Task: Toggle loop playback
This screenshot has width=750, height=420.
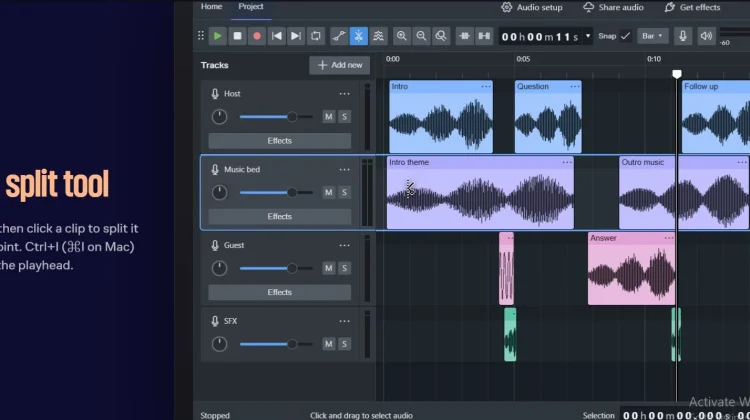Action: pos(316,36)
